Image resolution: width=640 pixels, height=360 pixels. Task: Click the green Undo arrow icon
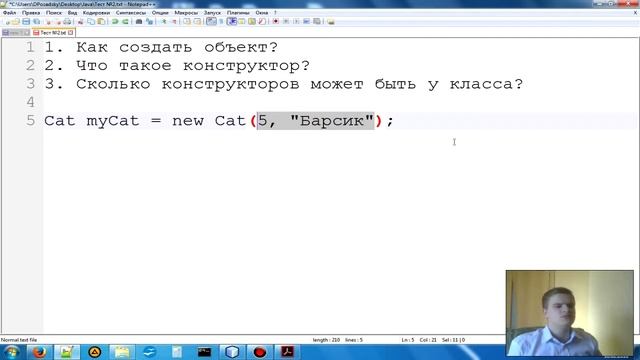(x=115, y=21)
